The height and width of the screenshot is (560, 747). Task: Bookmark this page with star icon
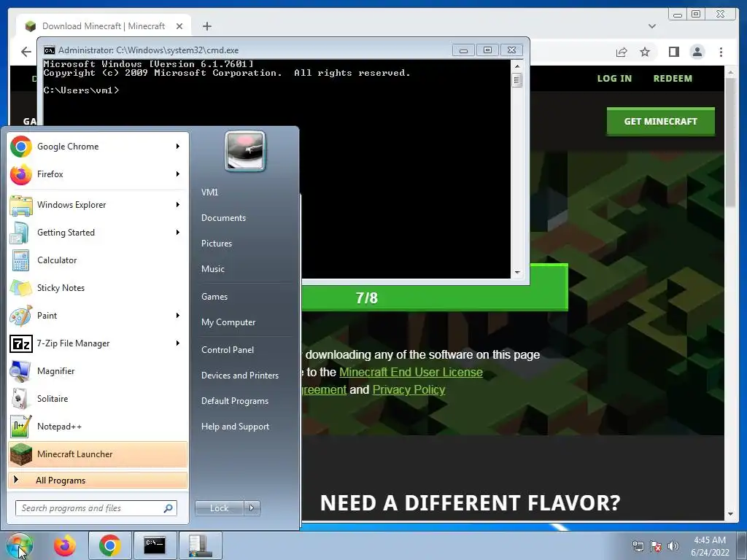point(645,52)
